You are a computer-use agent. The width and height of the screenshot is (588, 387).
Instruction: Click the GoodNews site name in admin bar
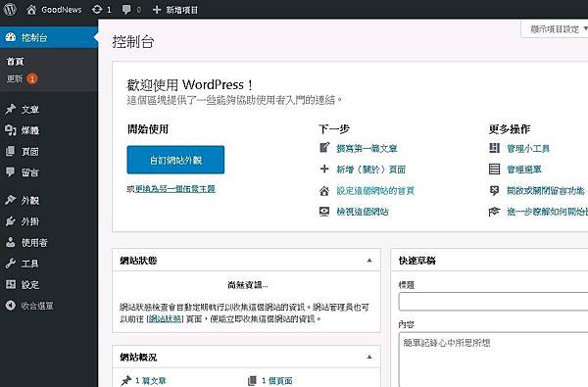point(62,10)
